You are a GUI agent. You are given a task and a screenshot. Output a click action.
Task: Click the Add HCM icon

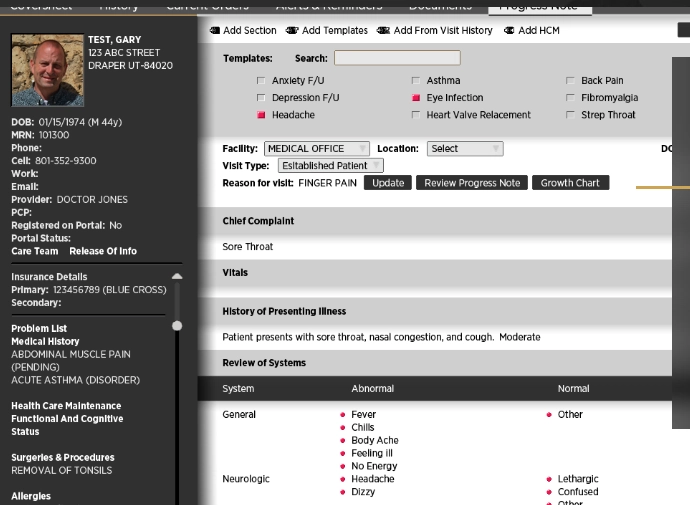pos(509,30)
